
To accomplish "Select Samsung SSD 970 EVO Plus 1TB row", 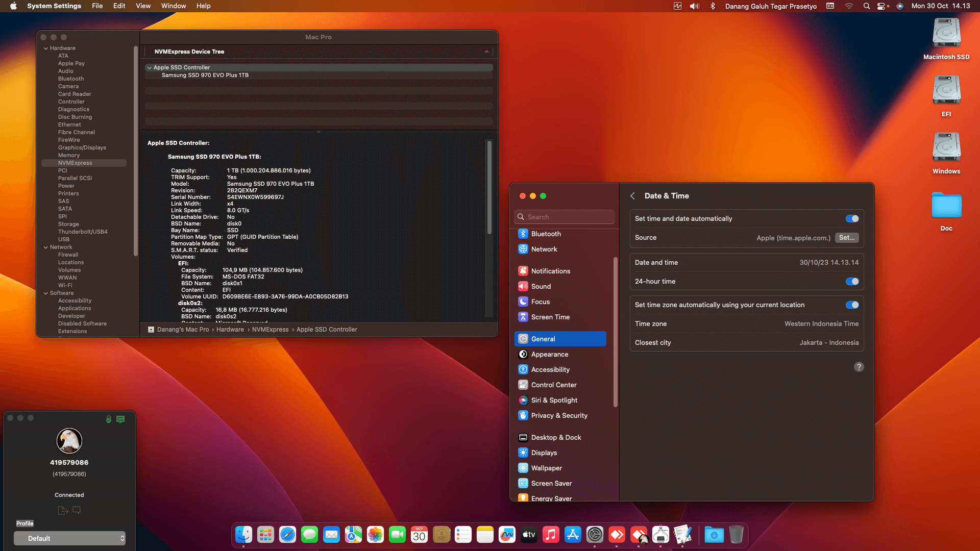I will (x=319, y=75).
